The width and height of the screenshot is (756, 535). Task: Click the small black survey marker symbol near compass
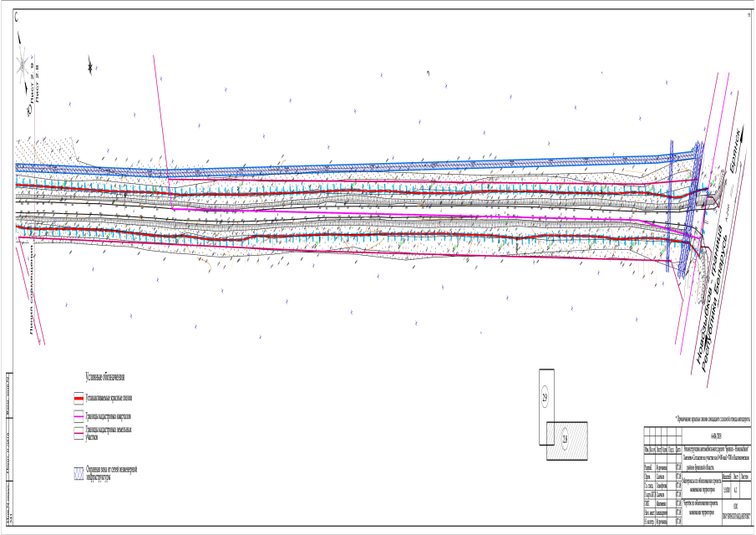coord(90,64)
